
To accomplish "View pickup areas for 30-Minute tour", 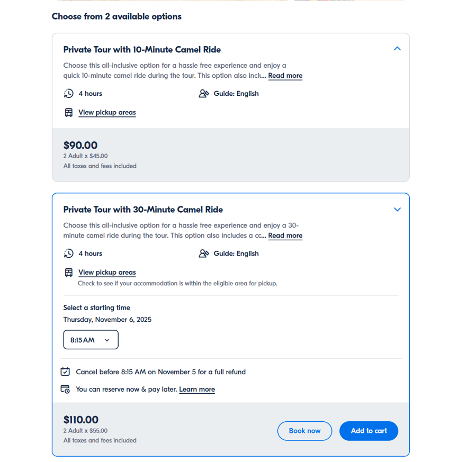I will point(107,273).
